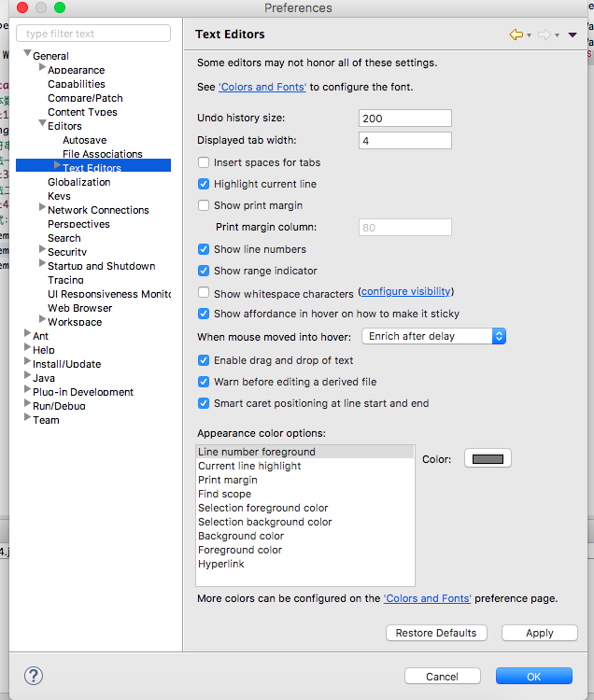Click the help question mark icon
The image size is (594, 700).
click(34, 676)
